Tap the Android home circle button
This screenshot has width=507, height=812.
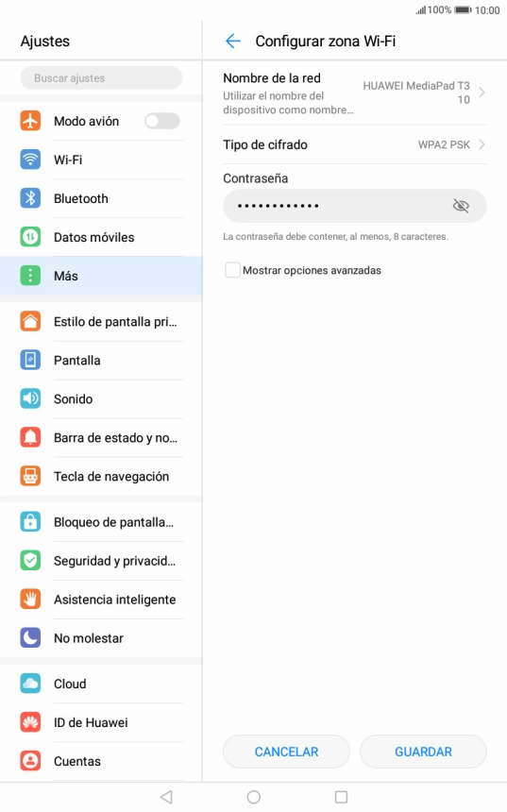[x=254, y=797]
